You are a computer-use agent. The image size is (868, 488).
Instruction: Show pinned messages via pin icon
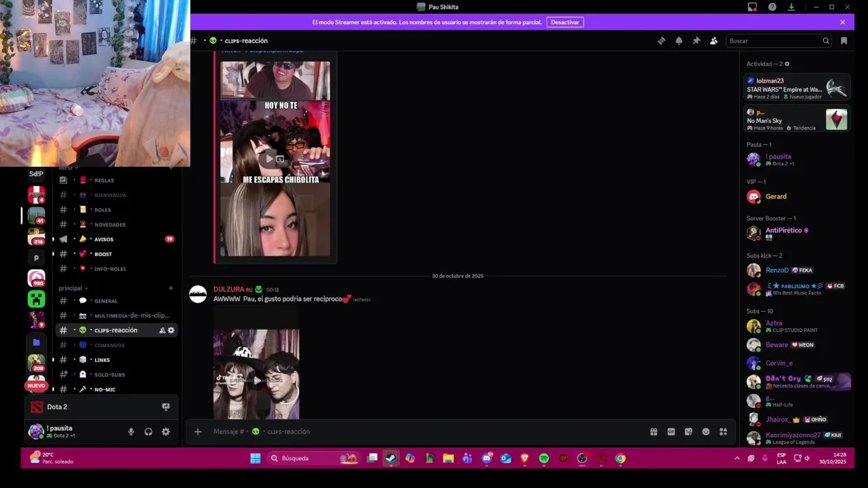[x=696, y=41]
